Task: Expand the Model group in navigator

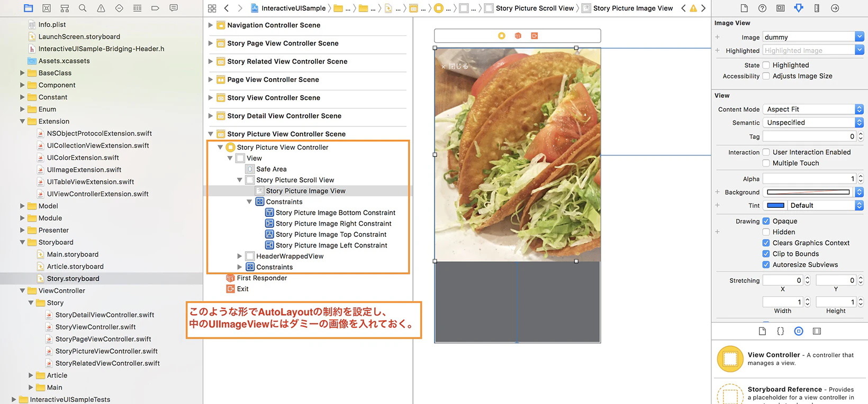Action: [22, 206]
